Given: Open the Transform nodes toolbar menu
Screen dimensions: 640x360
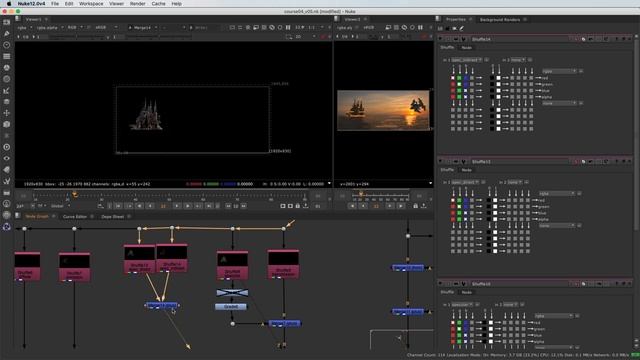Looking at the screenshot, I should click(7, 113).
